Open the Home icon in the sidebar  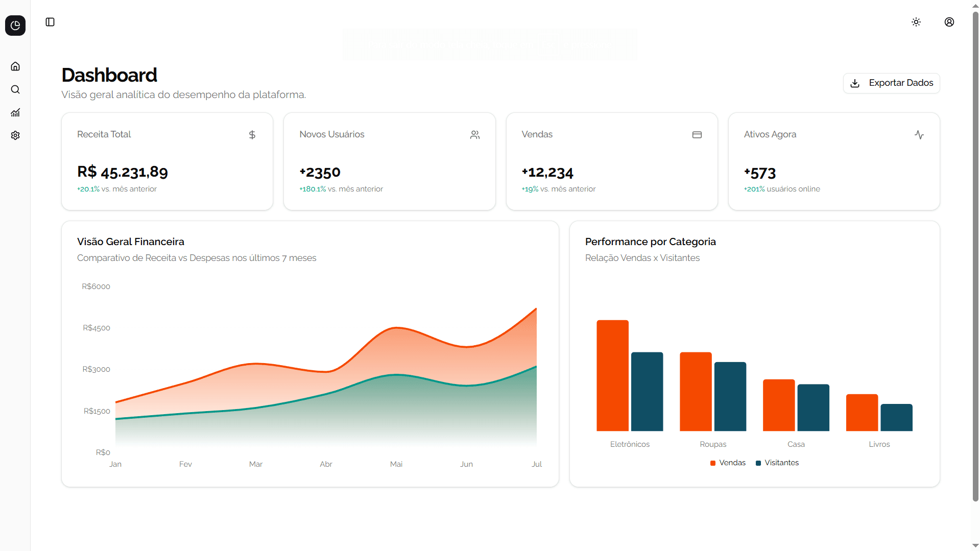point(15,66)
